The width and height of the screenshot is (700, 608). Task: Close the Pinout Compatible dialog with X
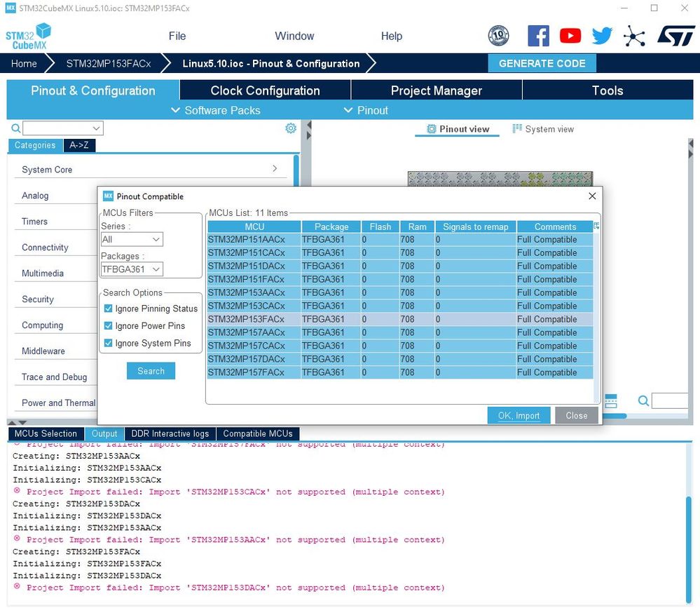pyautogui.click(x=592, y=196)
